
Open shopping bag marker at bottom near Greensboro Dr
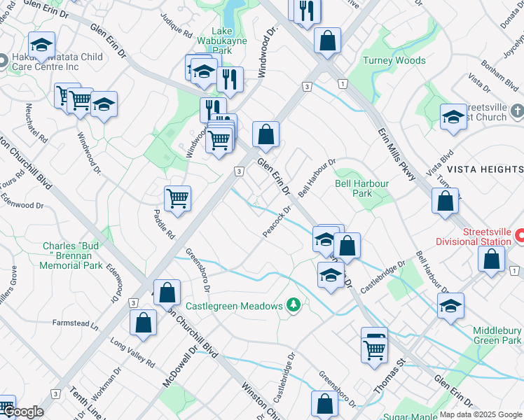click(325, 405)
